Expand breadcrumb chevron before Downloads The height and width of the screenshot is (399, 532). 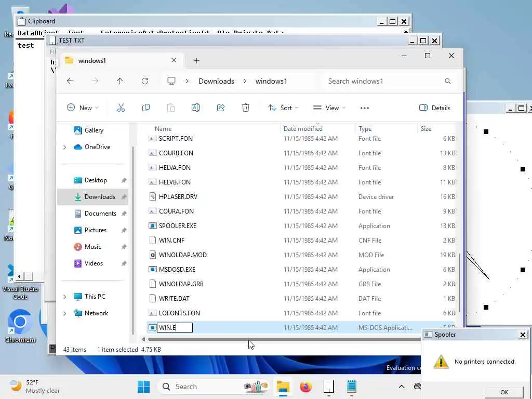tap(187, 81)
